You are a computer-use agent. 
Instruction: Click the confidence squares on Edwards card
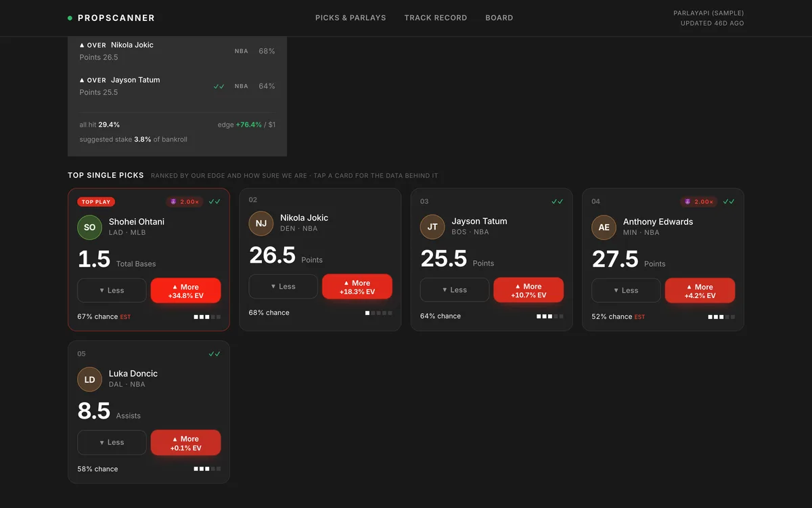click(721, 317)
